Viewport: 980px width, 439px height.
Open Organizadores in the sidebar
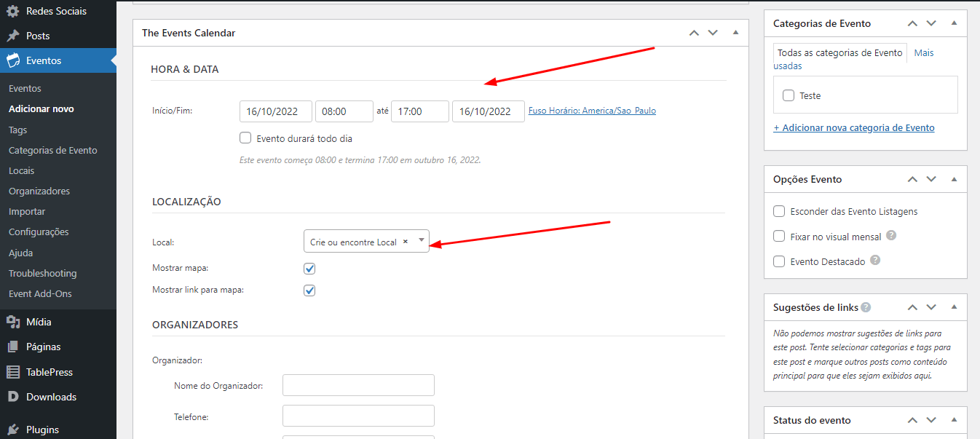click(x=39, y=191)
